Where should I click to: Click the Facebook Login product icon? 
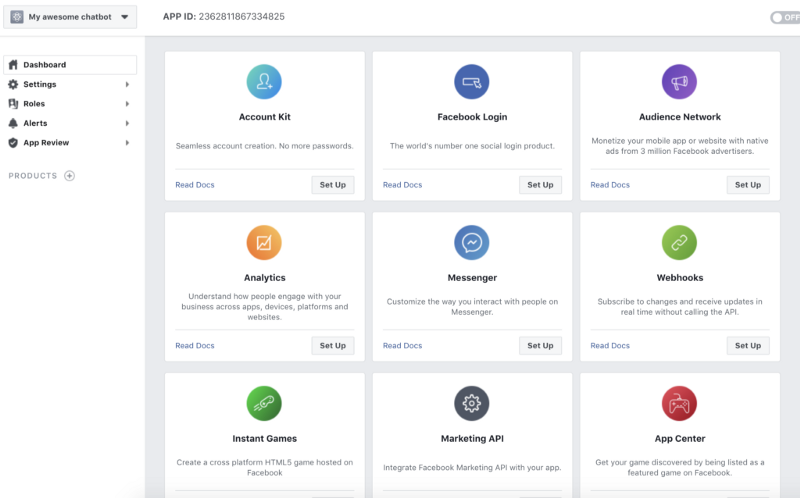pyautogui.click(x=472, y=81)
